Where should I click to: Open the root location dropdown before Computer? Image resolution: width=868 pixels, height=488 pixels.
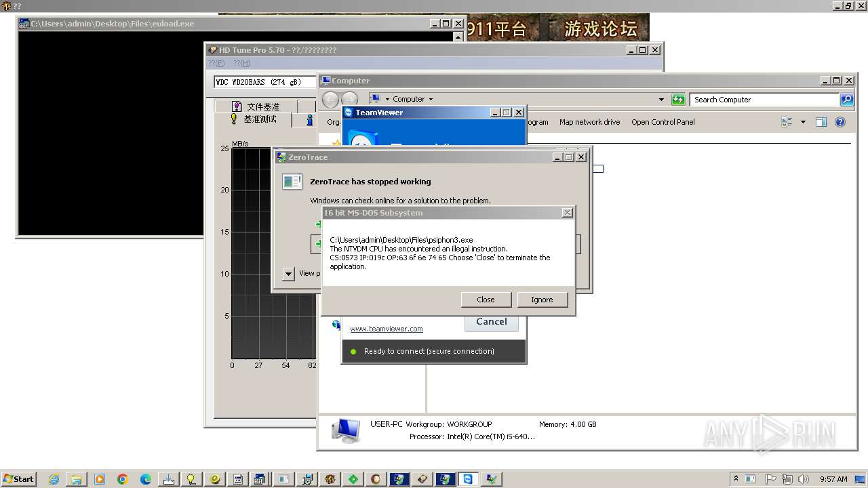pyautogui.click(x=387, y=99)
